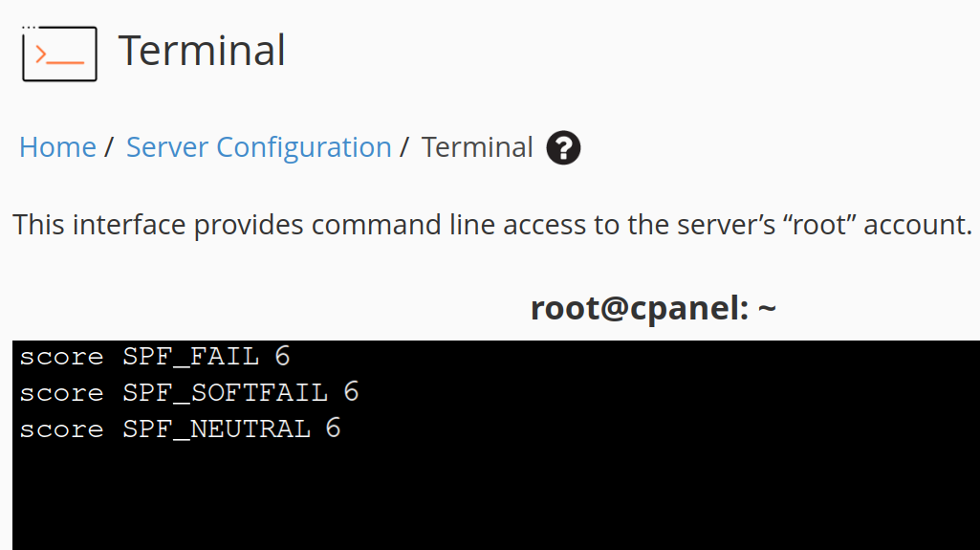Click the Terminal prompt icon beside the heading
Viewport: 980px width, 550px height.
(x=59, y=54)
